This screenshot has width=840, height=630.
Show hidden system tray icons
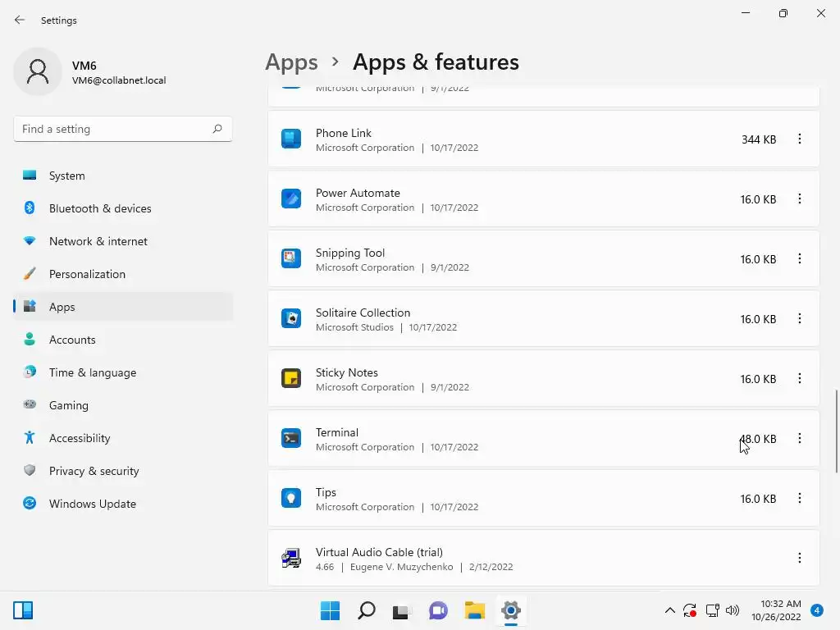[669, 610]
